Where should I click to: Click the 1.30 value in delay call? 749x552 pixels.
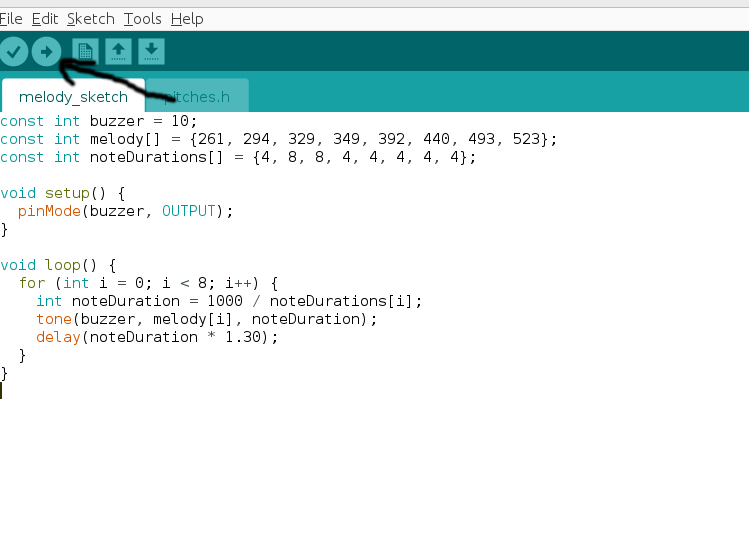pyautogui.click(x=243, y=337)
